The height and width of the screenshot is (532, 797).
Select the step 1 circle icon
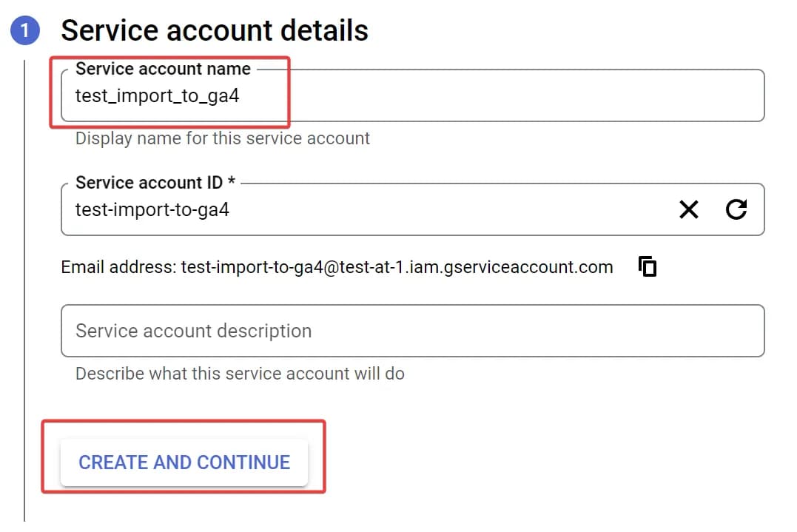(x=25, y=30)
